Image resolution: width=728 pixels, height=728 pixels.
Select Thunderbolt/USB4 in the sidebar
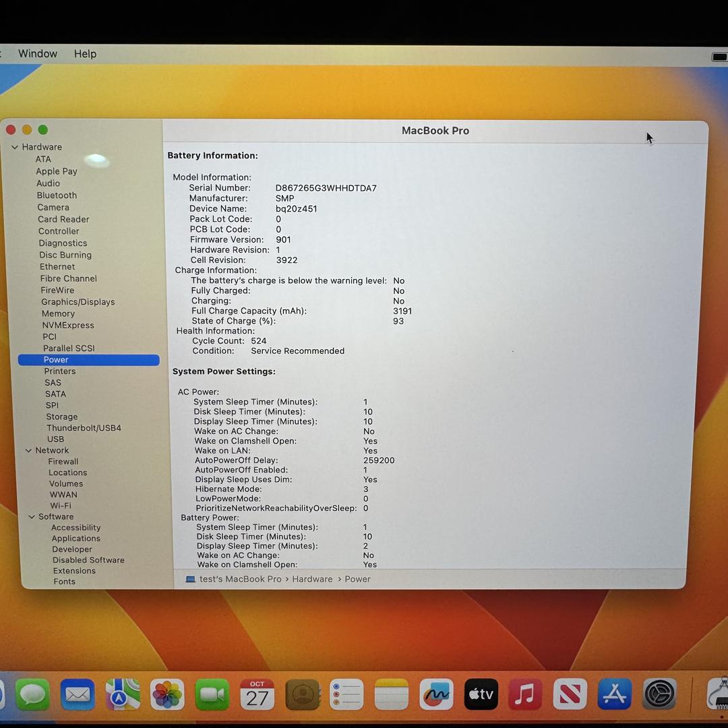84,428
